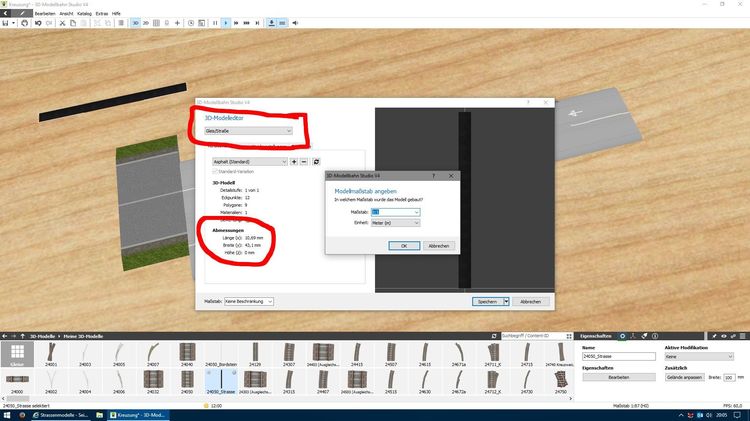The height and width of the screenshot is (421, 750).
Task: Click the pin icon in the properties panel header
Action: tap(714, 336)
